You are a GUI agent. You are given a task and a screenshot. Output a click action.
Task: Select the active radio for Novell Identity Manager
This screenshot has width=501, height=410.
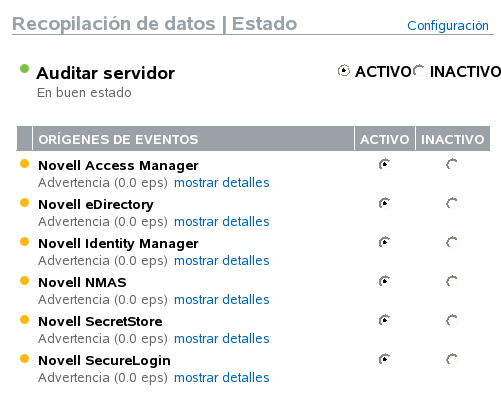pos(385,242)
